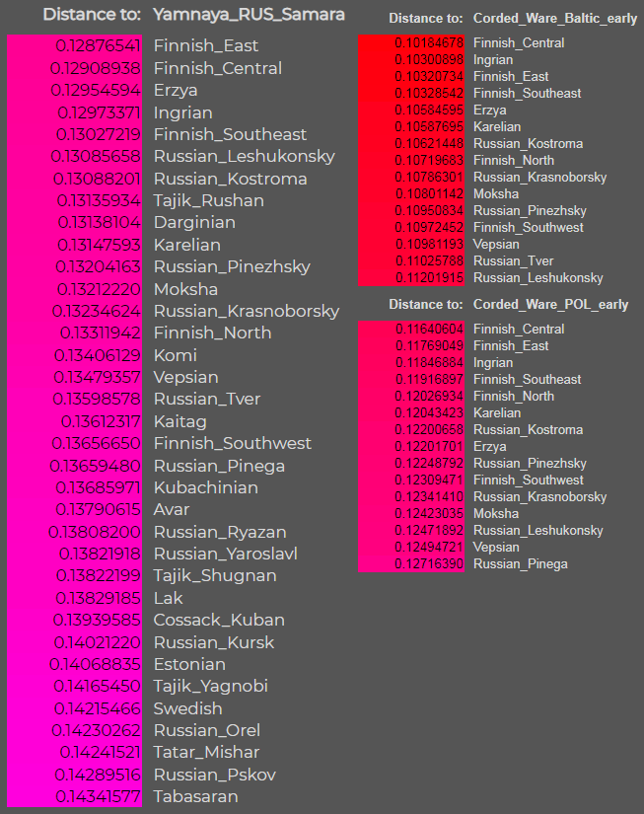Select the Tajik_Shugnan entry
644x814 pixels.
pos(215,575)
